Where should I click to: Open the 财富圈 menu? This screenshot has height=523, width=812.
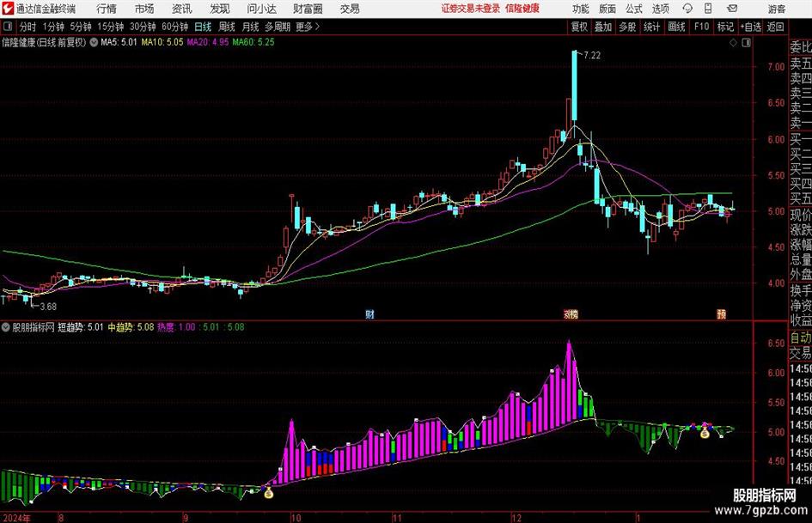[x=308, y=9]
